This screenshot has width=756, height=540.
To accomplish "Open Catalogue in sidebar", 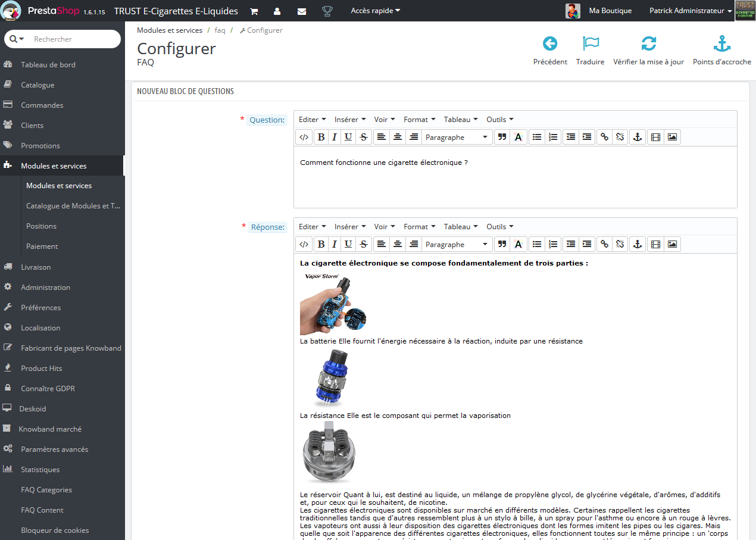I will 38,85.
